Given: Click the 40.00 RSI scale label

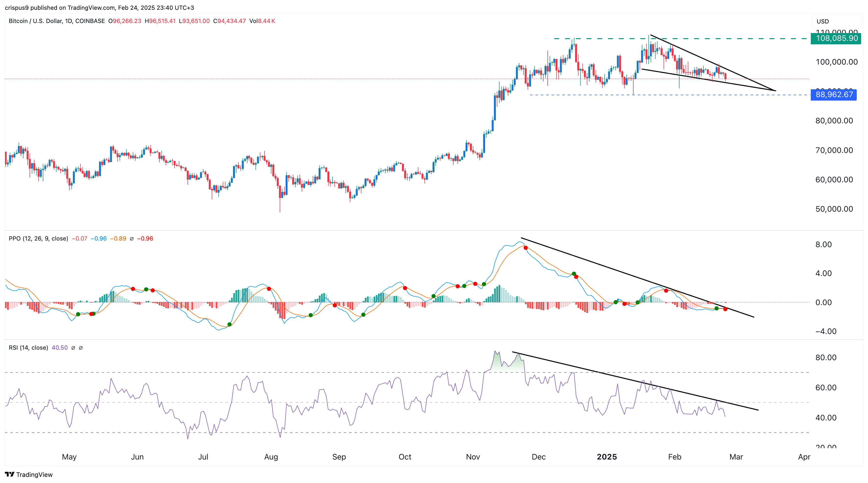Looking at the screenshot, I should click(x=825, y=418).
